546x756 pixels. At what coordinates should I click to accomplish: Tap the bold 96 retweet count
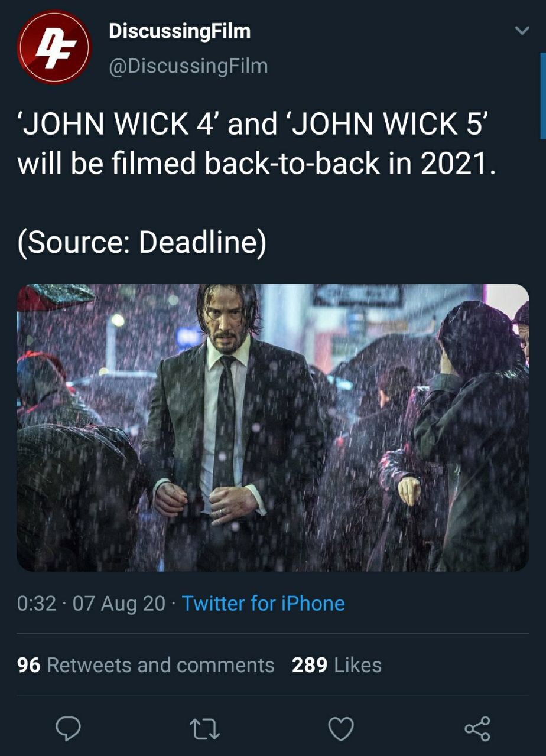(29, 665)
